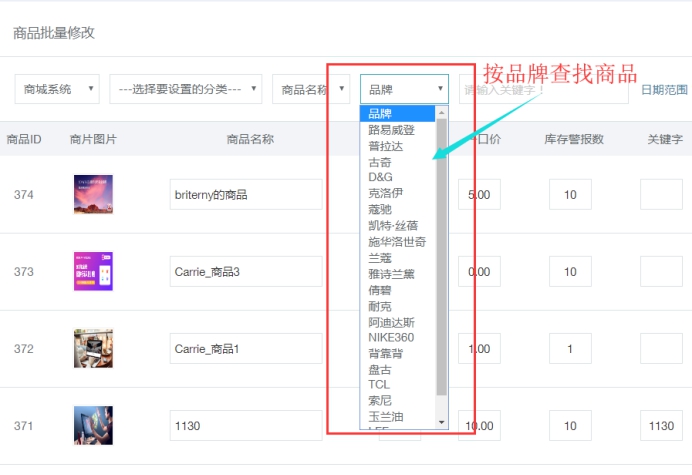The width and height of the screenshot is (692, 475).
Task: Click product 371 thumbnail image
Action: (x=93, y=426)
